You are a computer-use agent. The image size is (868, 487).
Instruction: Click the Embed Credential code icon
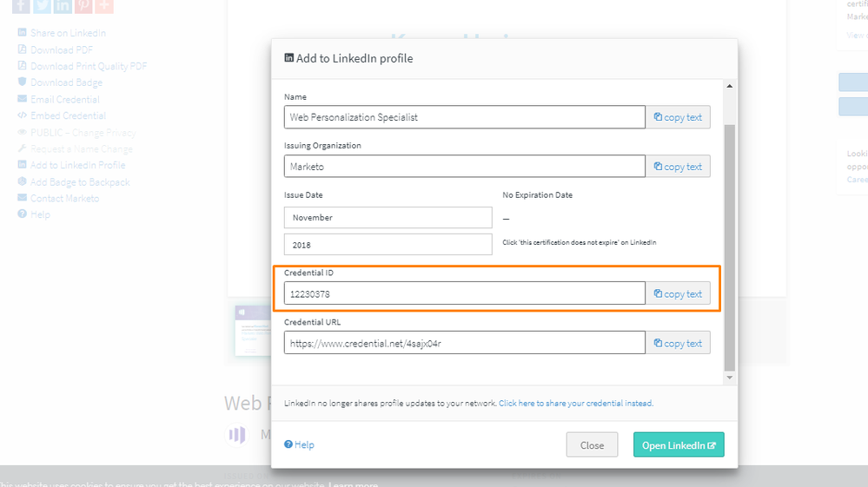[x=22, y=115]
